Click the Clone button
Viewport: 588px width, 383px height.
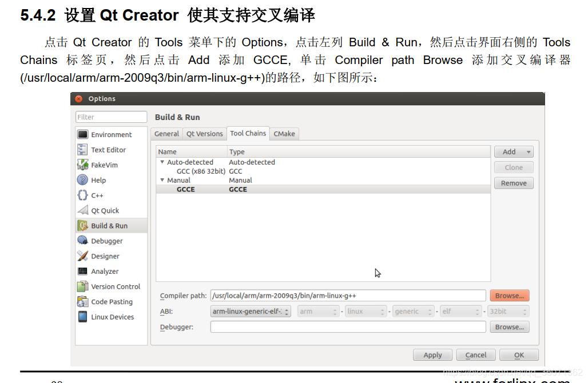[x=514, y=167]
